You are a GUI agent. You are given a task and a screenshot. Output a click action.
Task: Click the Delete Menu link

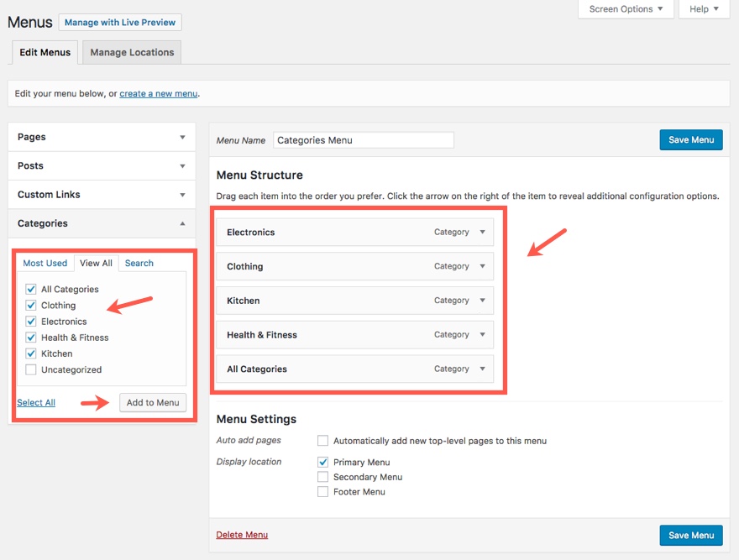(x=242, y=535)
